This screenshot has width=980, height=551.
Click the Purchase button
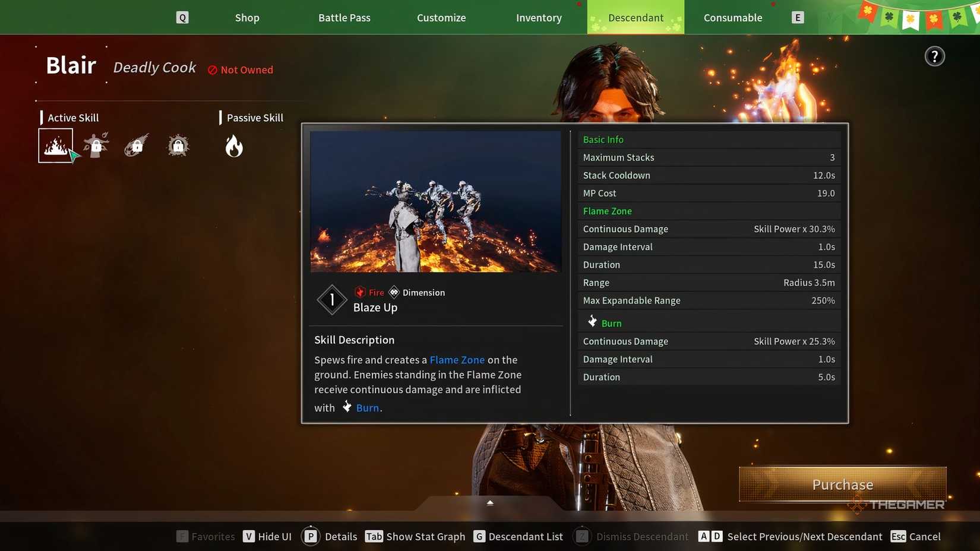(842, 484)
